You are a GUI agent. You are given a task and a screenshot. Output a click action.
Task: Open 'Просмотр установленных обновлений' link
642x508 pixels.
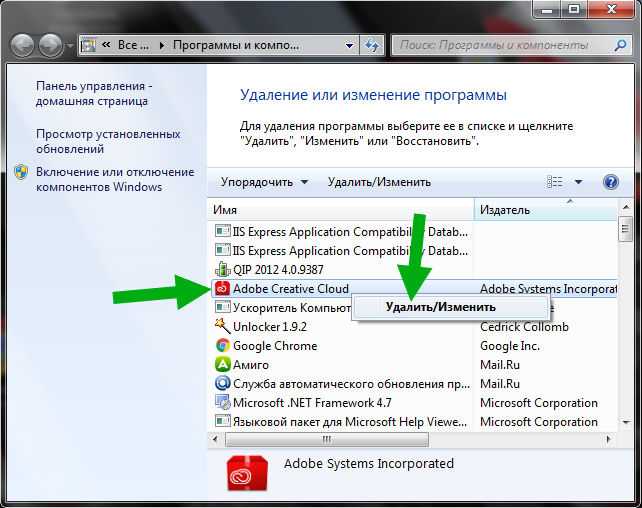(108, 141)
